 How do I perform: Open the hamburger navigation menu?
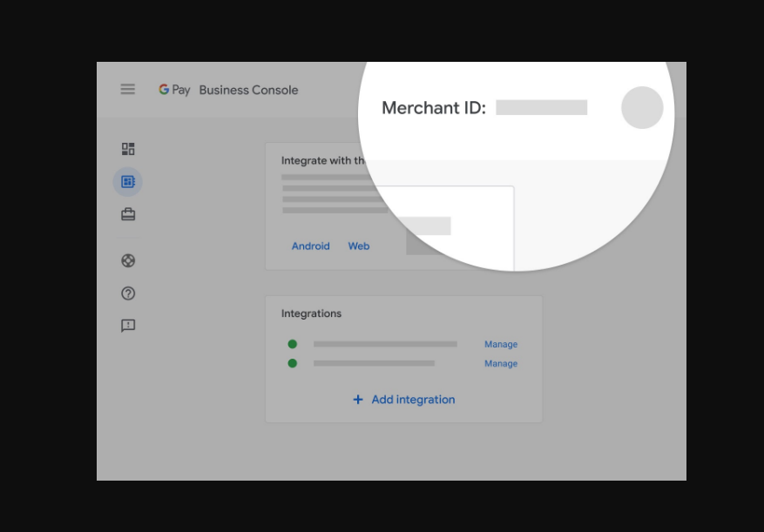128,89
